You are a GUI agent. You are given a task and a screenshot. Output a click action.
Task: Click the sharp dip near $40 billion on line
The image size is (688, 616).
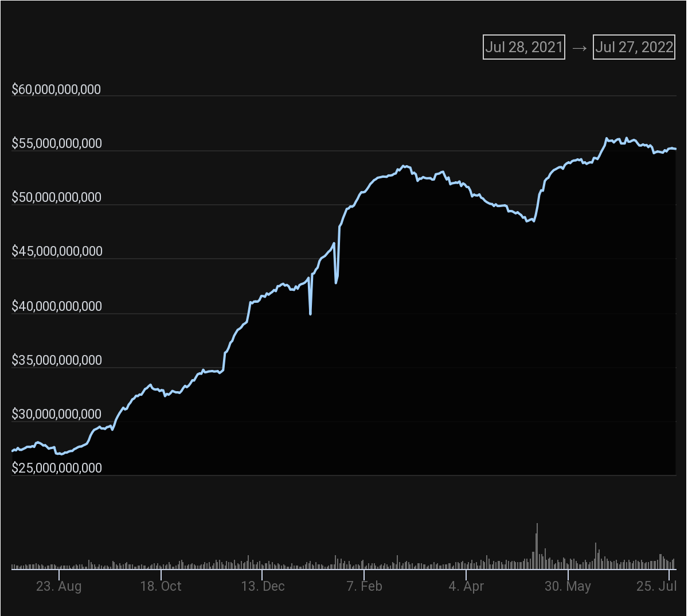(310, 313)
